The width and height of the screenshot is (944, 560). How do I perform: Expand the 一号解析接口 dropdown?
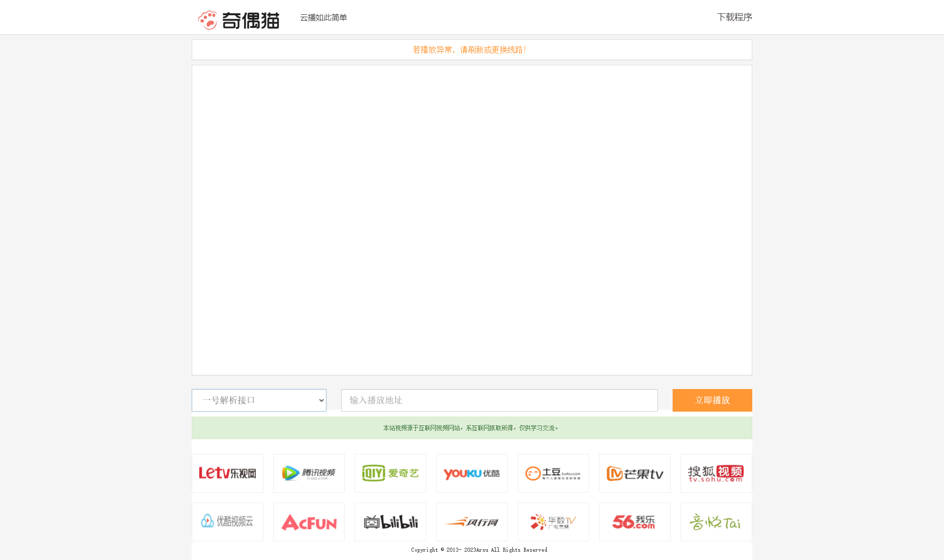(259, 400)
